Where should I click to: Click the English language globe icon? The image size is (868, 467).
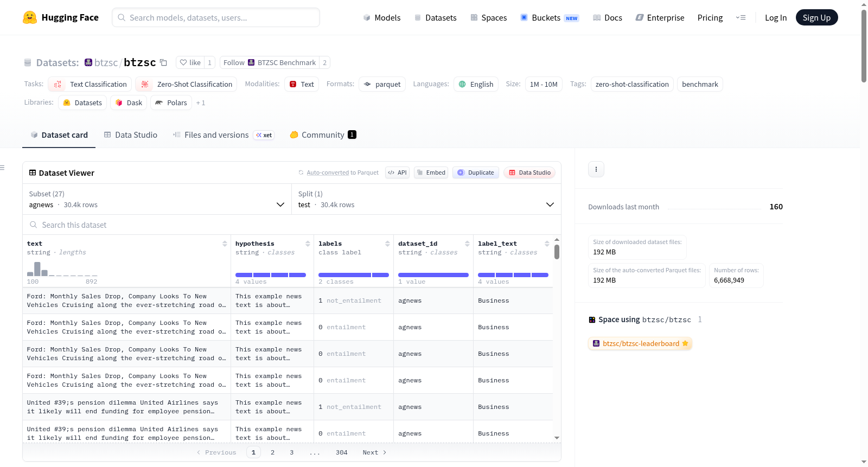point(462,84)
